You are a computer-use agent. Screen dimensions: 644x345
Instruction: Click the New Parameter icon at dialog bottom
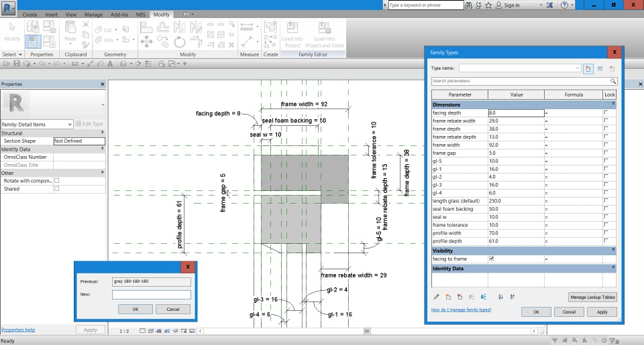tap(448, 297)
